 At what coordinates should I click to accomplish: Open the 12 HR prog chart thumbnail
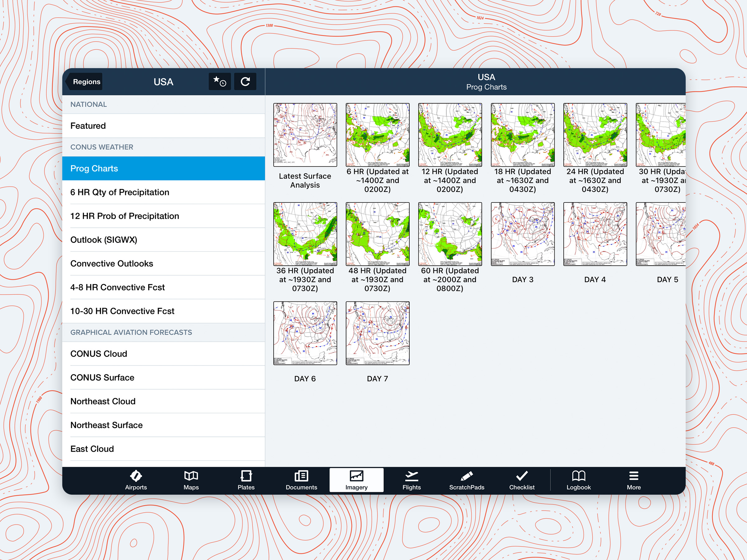pos(450,135)
